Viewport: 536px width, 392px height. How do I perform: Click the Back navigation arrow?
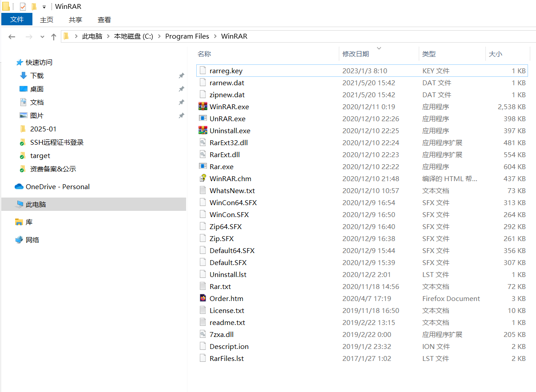pyautogui.click(x=12, y=37)
